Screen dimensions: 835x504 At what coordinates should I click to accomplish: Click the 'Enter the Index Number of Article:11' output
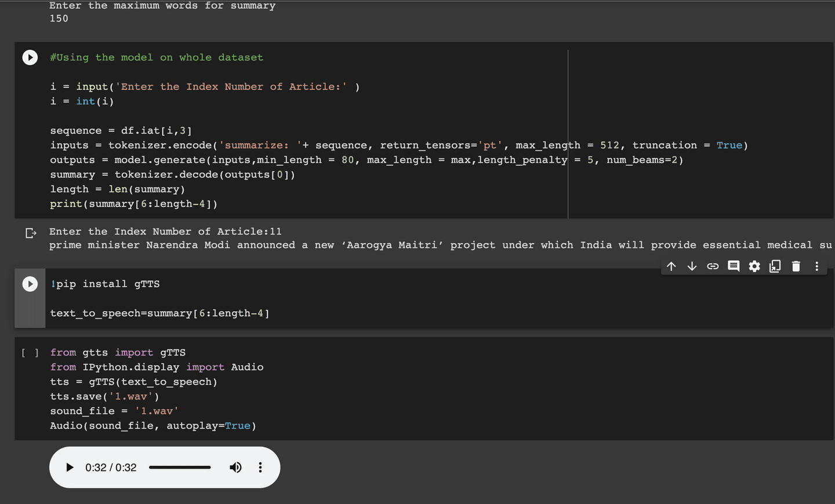pos(165,231)
